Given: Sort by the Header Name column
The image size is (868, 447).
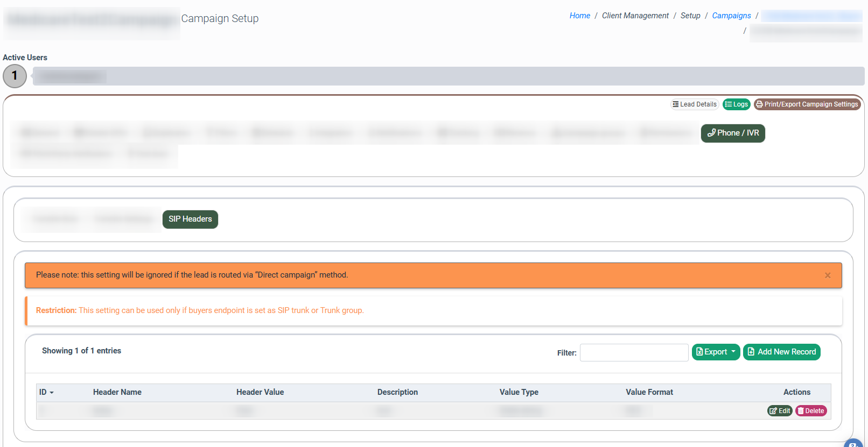Looking at the screenshot, I should [x=117, y=392].
